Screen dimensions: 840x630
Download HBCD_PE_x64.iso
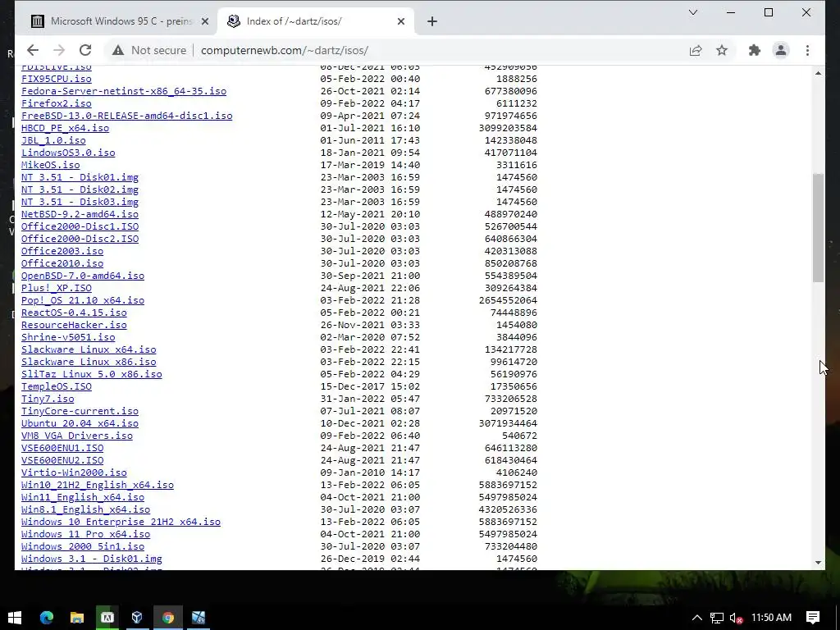(x=65, y=128)
